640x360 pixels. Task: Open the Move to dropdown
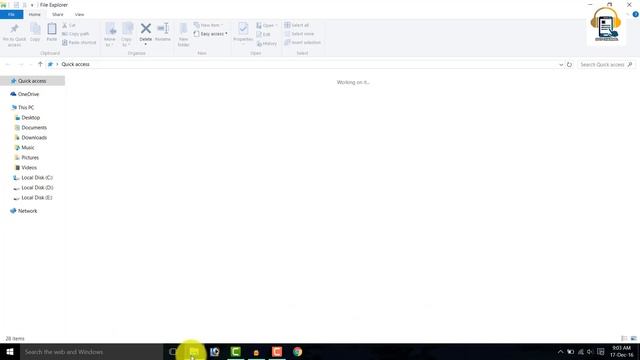pyautogui.click(x=110, y=35)
